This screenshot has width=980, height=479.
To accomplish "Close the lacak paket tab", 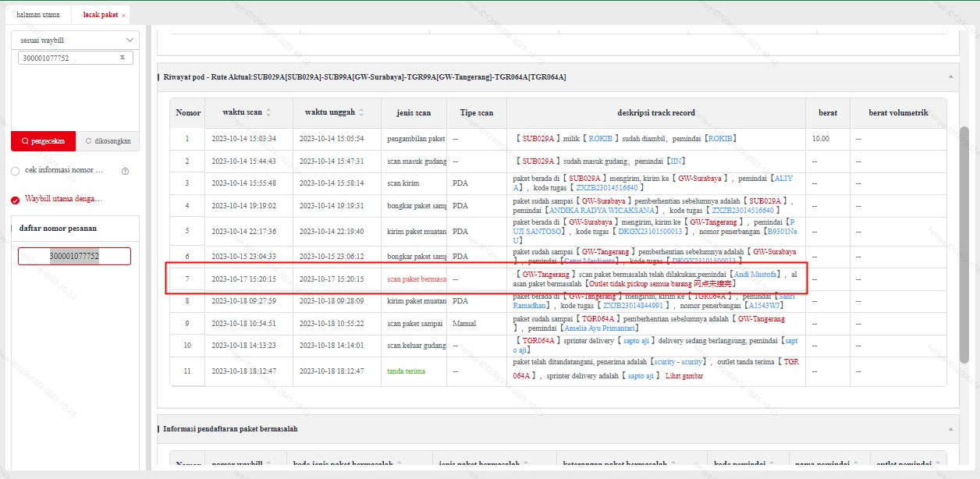I will pos(123,16).
